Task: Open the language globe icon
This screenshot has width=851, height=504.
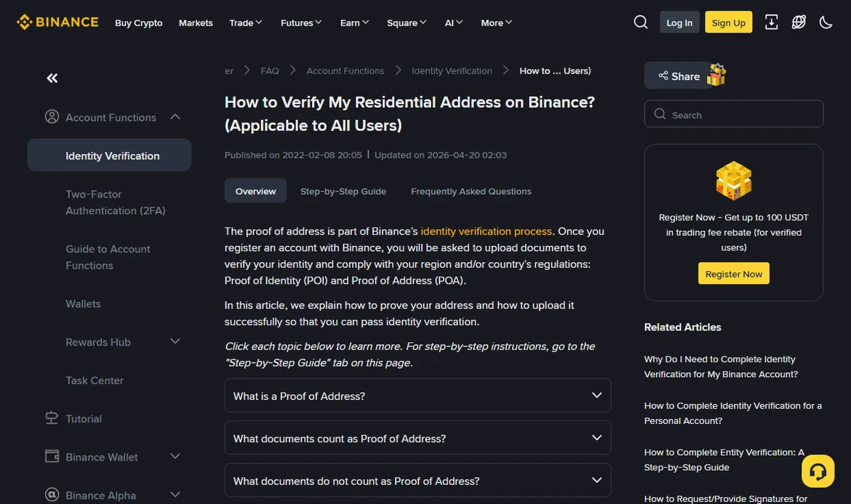Action: coord(799,22)
